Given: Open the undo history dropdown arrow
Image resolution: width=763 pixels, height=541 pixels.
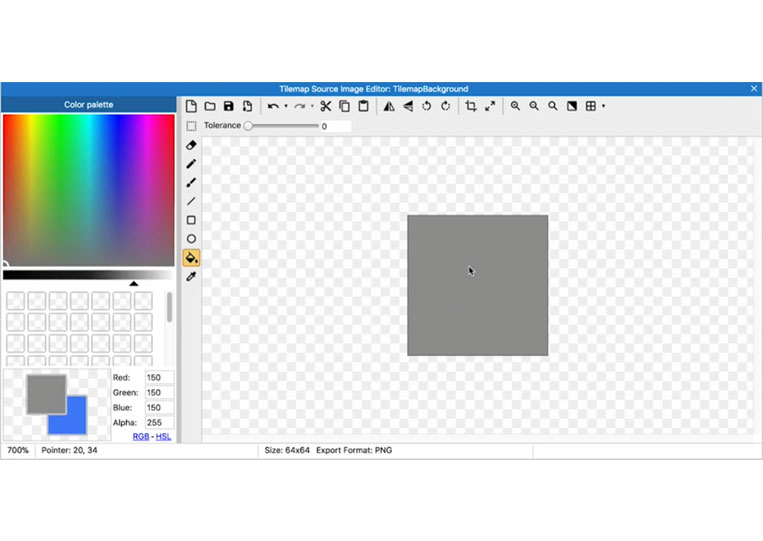Looking at the screenshot, I should click(x=286, y=106).
